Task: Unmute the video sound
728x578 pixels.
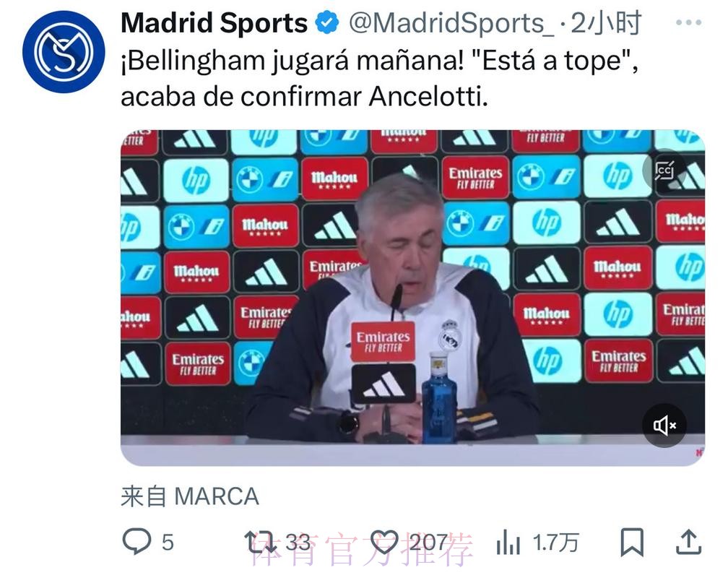Action: click(x=664, y=425)
